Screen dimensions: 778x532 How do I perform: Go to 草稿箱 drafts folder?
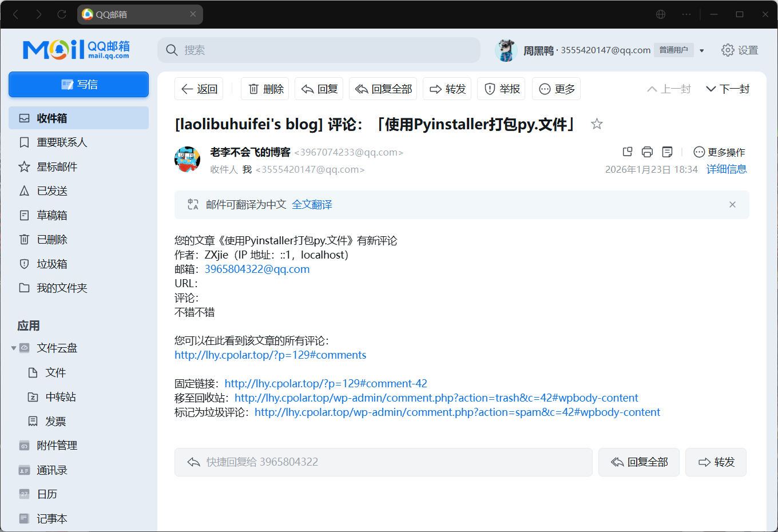51,216
